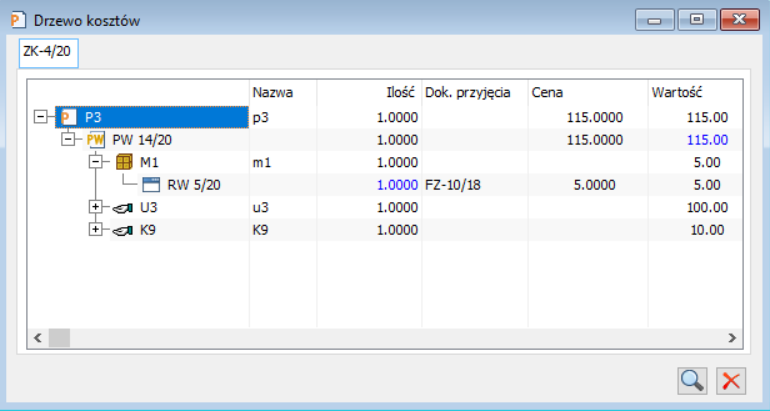This screenshot has height=411, width=770.
Task: Click the 5.00 value in M1 row
Action: click(x=707, y=163)
